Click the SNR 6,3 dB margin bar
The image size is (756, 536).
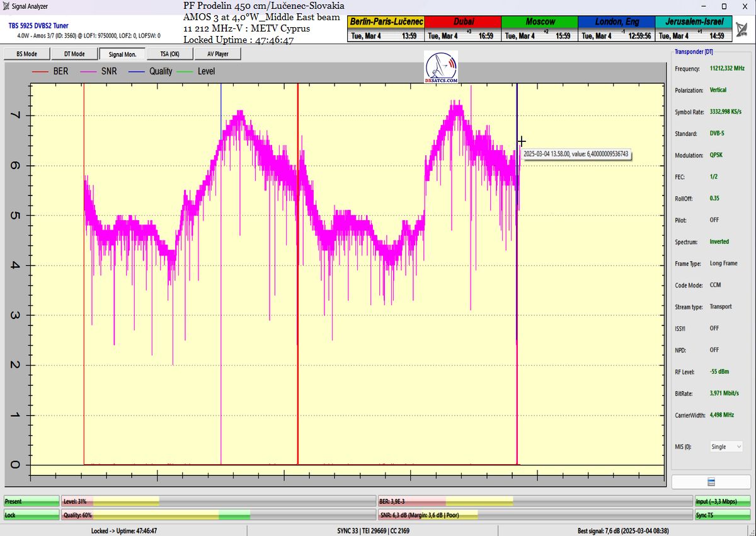click(534, 515)
